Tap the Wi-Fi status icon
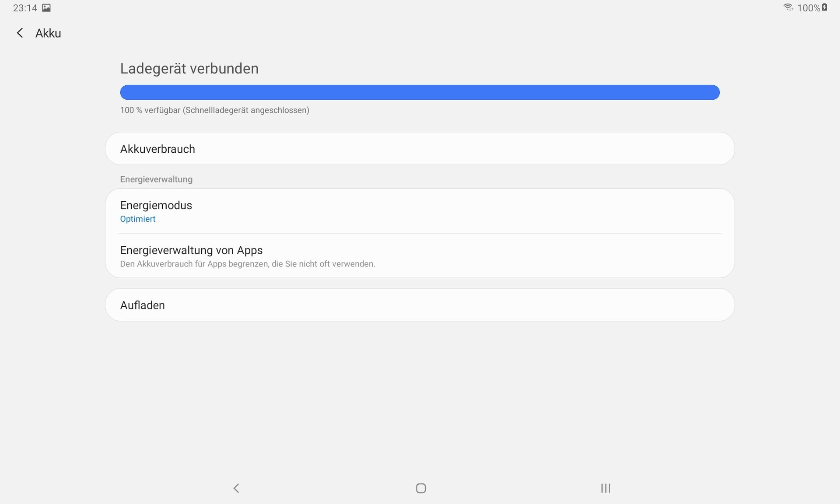 click(788, 7)
